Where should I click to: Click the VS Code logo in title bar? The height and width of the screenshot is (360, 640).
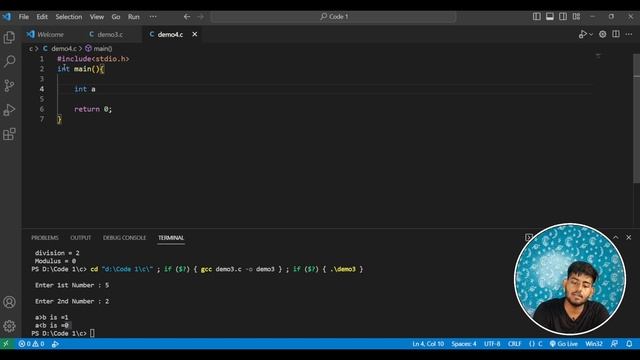(x=7, y=17)
